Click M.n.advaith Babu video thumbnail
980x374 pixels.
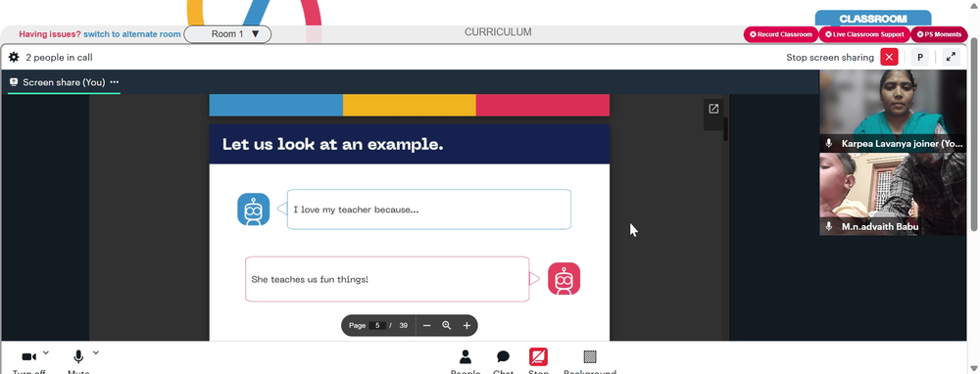coord(893,194)
